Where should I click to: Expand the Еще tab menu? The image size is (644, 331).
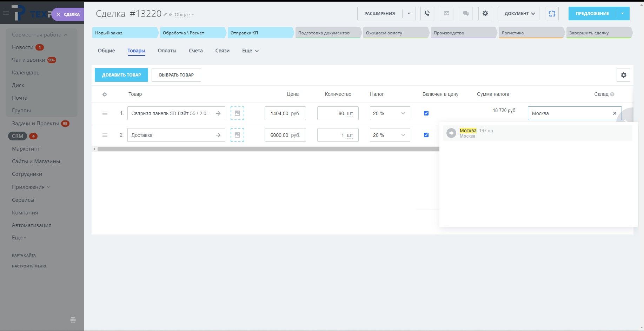click(250, 51)
